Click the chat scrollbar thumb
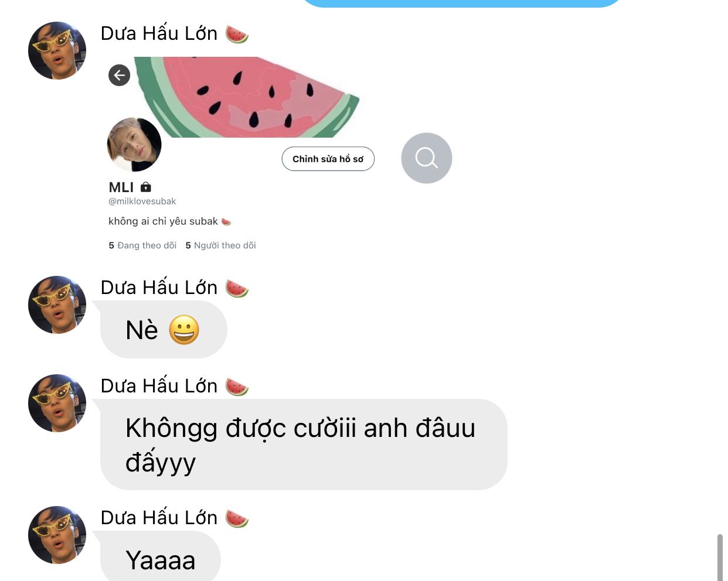The image size is (728, 581). (720, 558)
